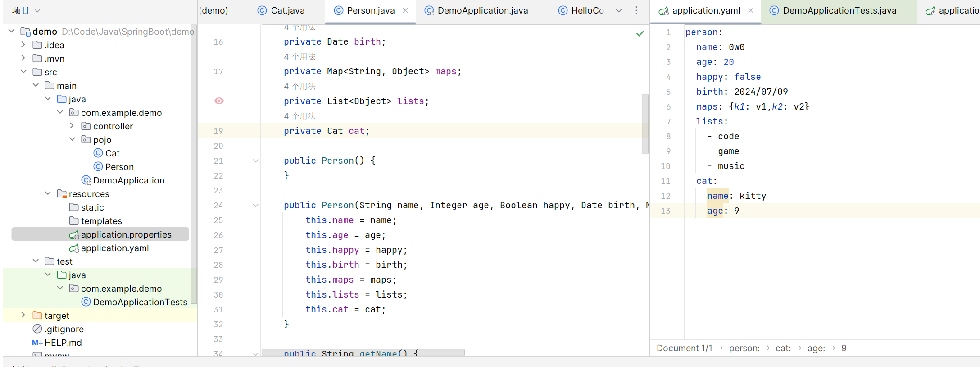980x367 pixels.
Task: Click the eye gutter icon beside lists field
Action: tap(219, 101)
